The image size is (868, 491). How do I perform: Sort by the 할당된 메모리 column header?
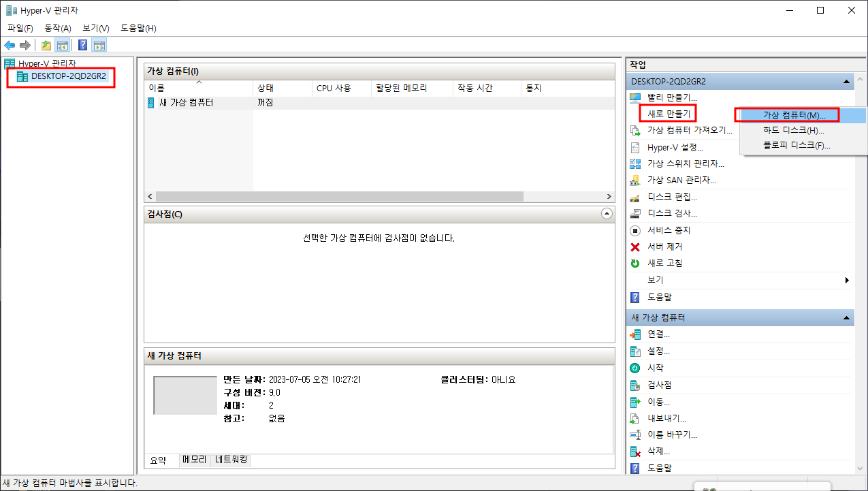[x=412, y=88]
